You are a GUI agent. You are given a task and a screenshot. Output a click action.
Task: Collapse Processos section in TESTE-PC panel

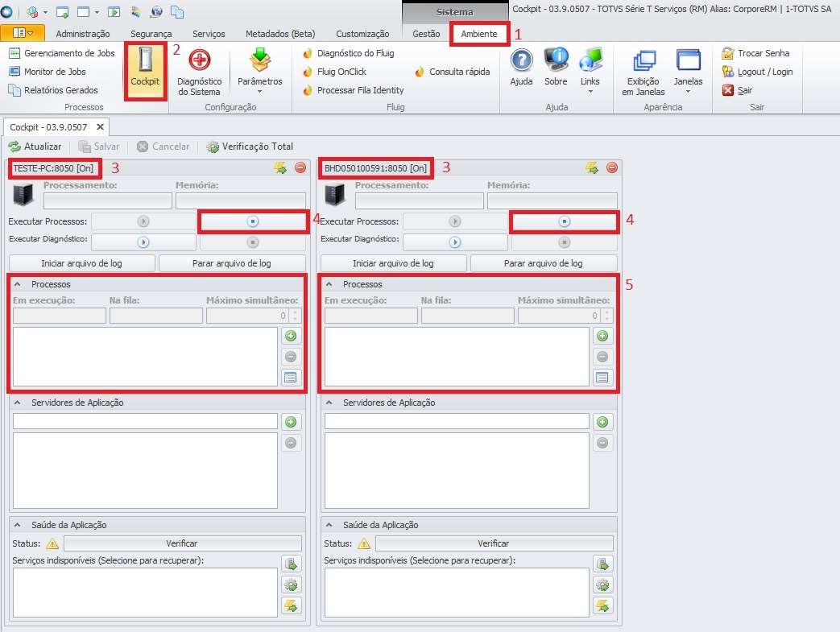click(18, 284)
